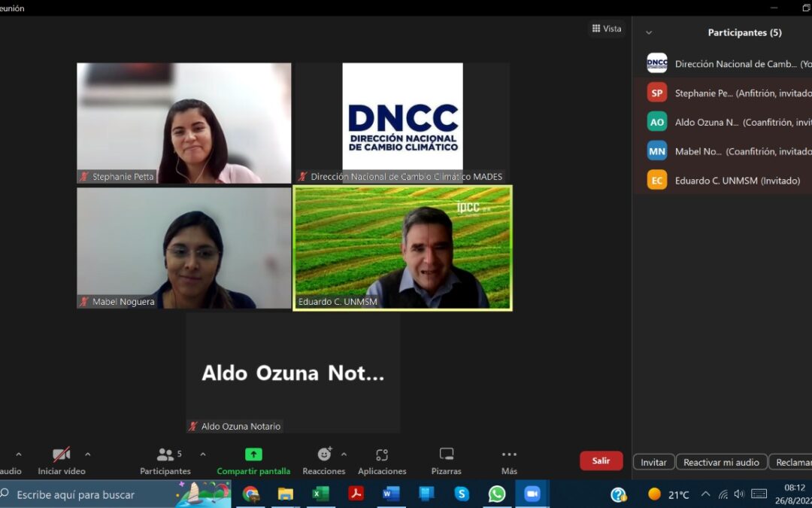Screen dimensions: 812x508
Task: Open the Zoom app icon in the taskbar
Action: 532,494
